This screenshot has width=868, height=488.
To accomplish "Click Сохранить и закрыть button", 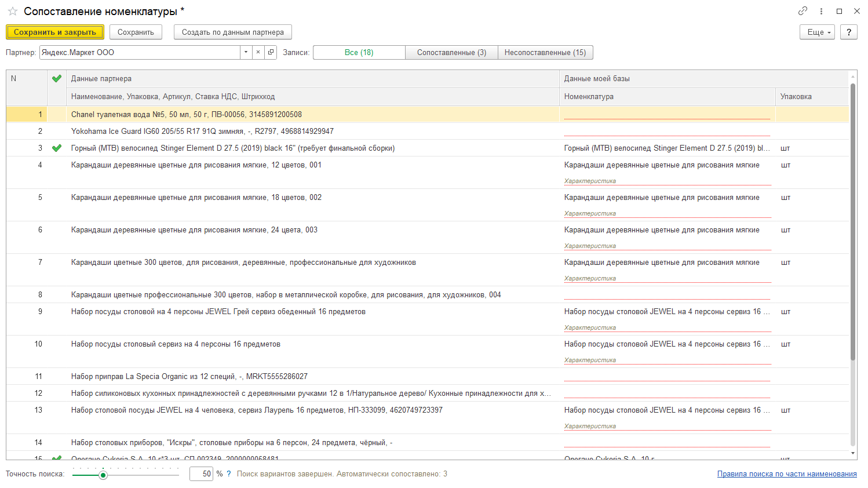I will 55,32.
